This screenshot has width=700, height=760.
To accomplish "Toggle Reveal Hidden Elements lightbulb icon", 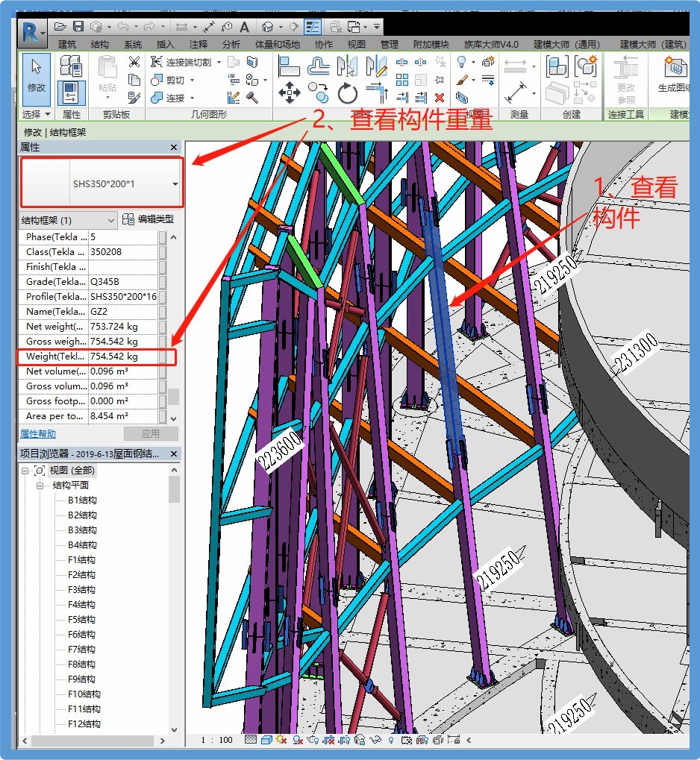I will point(391,740).
